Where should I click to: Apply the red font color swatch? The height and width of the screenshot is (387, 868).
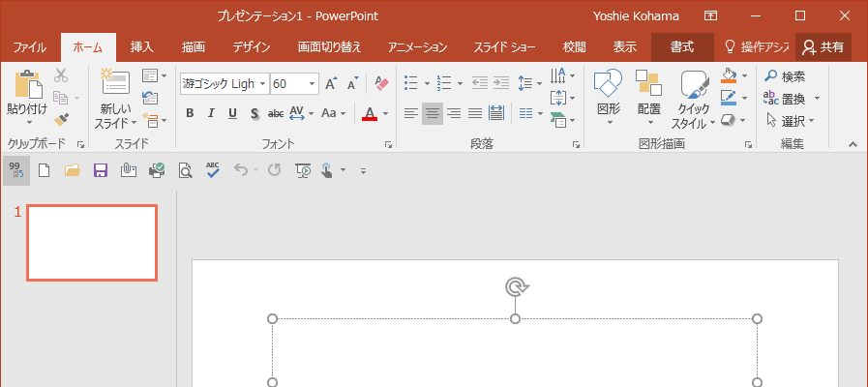click(x=369, y=114)
